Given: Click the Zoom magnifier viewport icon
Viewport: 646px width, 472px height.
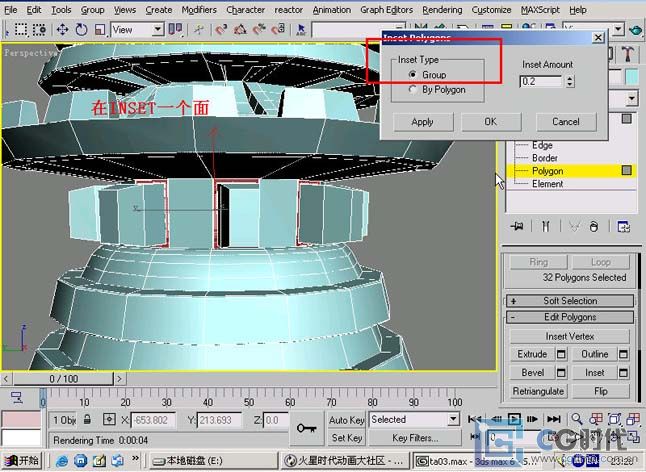Looking at the screenshot, I should tap(577, 419).
